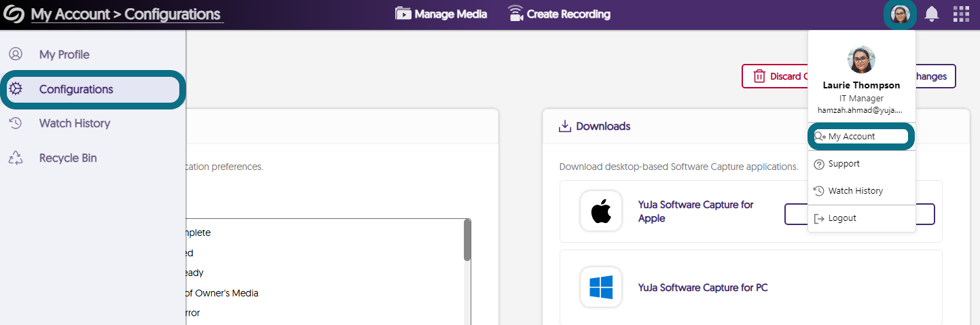The image size is (980, 325).
Task: Click the Download desktop-based Software Capture description
Action: [678, 167]
